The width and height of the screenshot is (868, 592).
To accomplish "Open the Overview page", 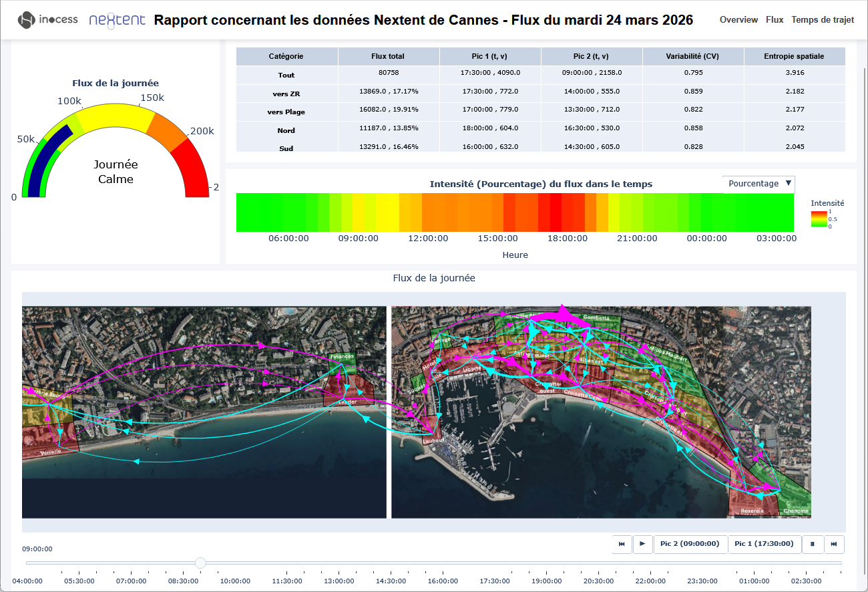I will [738, 20].
